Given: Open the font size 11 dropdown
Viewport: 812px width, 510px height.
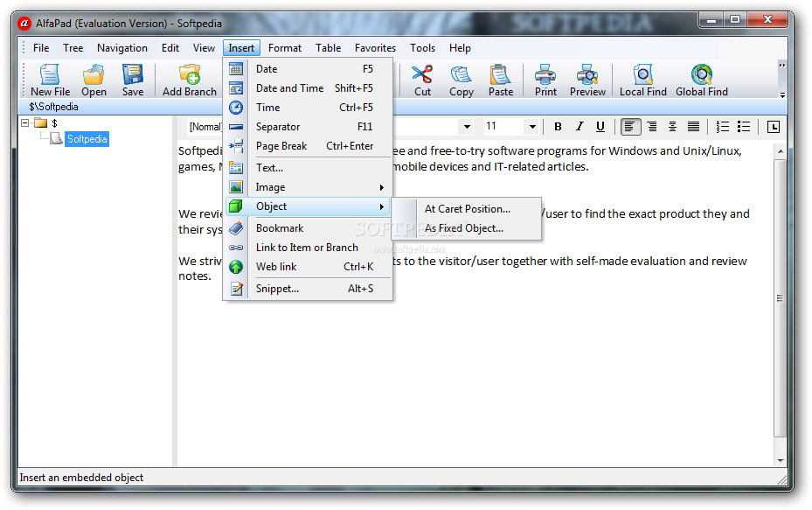Looking at the screenshot, I should coord(532,127).
